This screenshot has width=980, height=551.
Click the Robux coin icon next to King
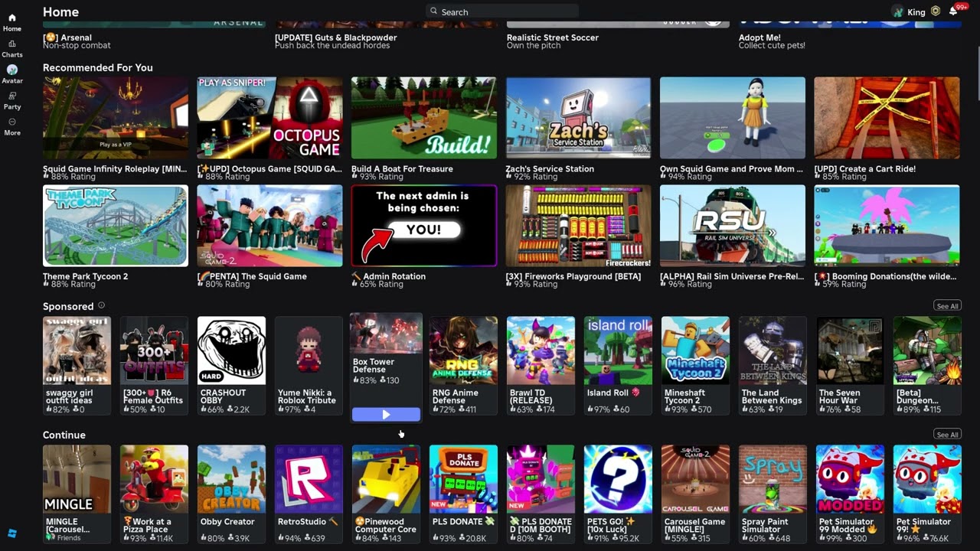pyautogui.click(x=935, y=11)
